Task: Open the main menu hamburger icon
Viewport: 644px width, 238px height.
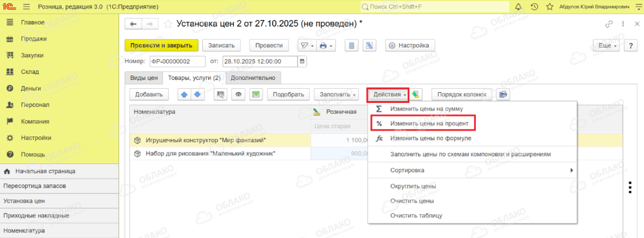Action: point(26,7)
